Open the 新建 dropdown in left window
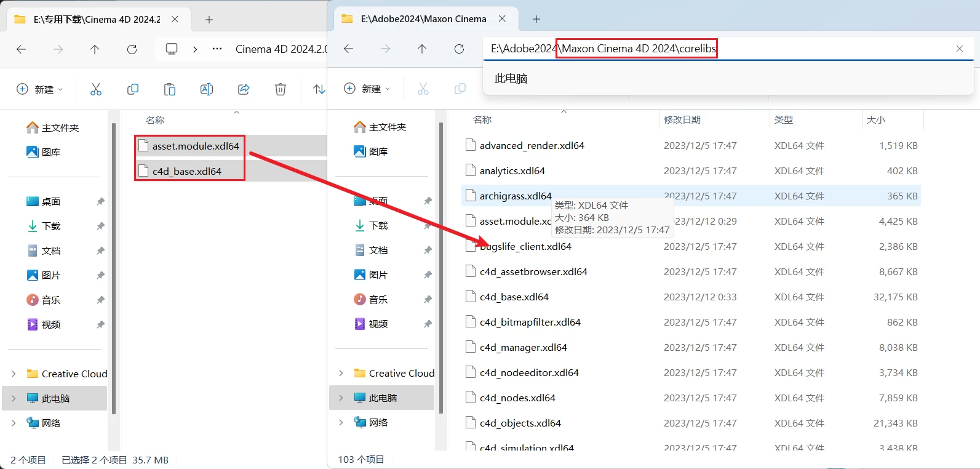Viewport: 980px width, 469px height. 39,89
